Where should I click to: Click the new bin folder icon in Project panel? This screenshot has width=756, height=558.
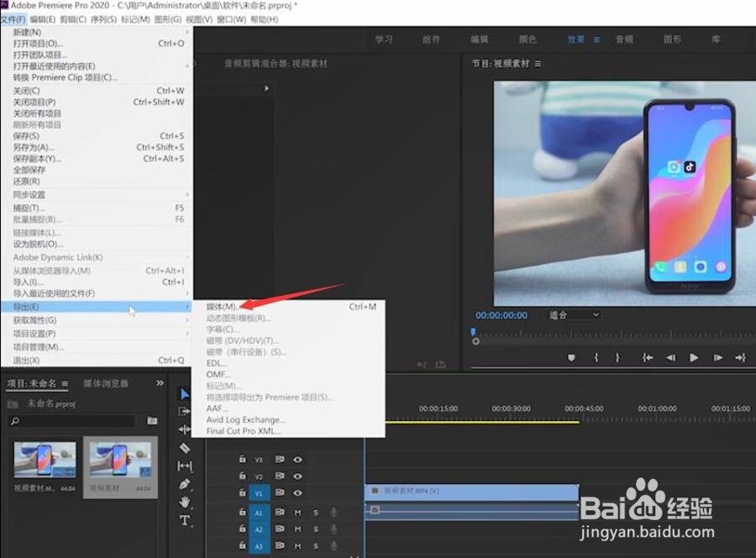pyautogui.click(x=152, y=420)
